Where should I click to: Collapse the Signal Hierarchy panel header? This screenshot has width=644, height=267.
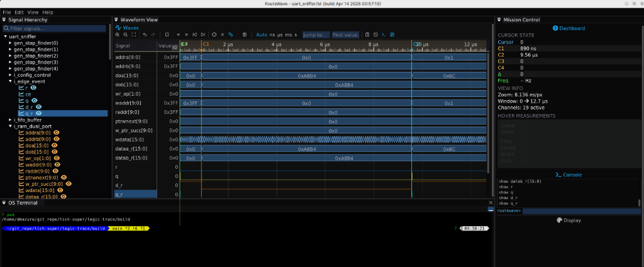(4, 20)
